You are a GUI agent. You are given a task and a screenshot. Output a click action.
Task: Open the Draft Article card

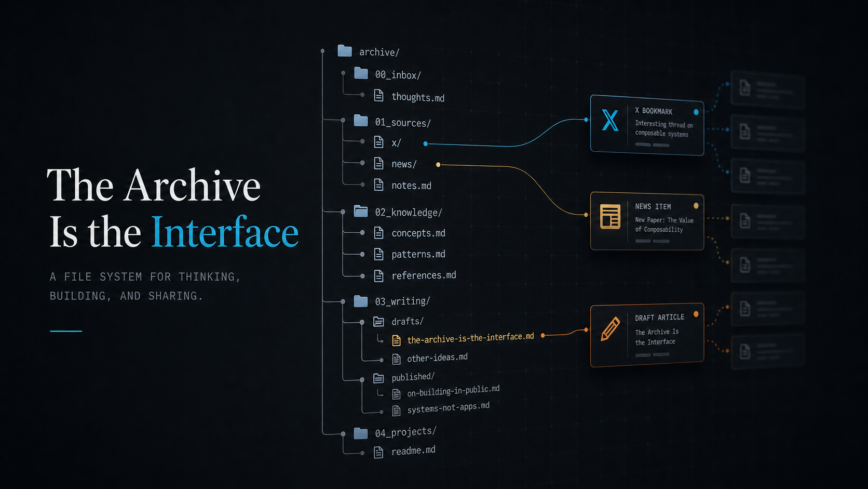(647, 335)
